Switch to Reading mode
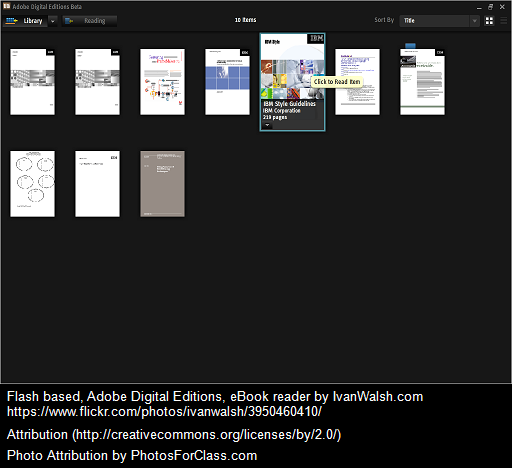The width and height of the screenshot is (512, 468). click(x=89, y=21)
